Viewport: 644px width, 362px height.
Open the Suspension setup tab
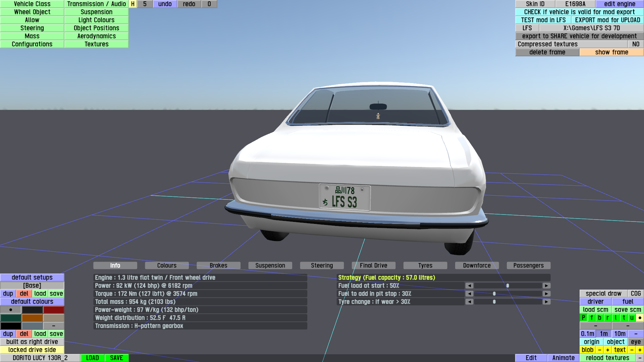(270, 265)
